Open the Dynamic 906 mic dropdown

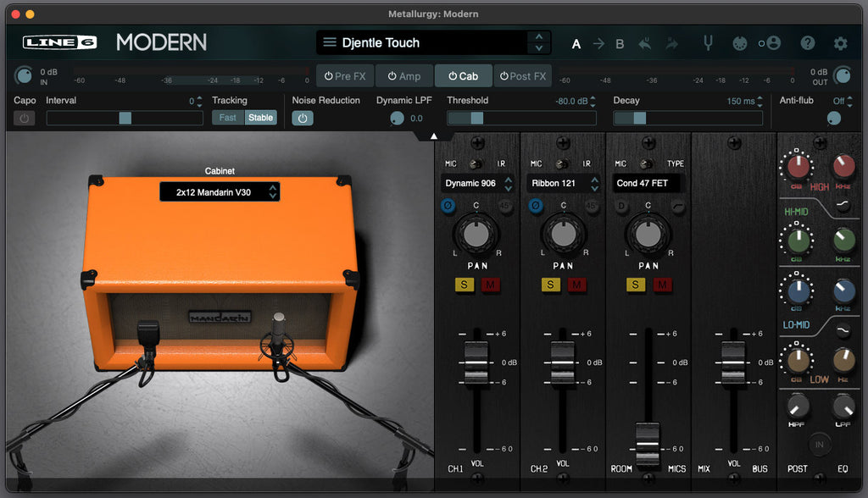click(478, 183)
